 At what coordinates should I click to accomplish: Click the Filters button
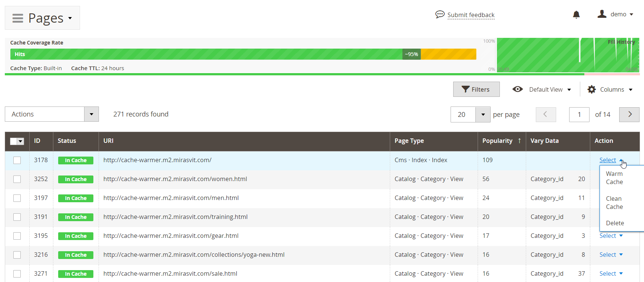point(476,89)
